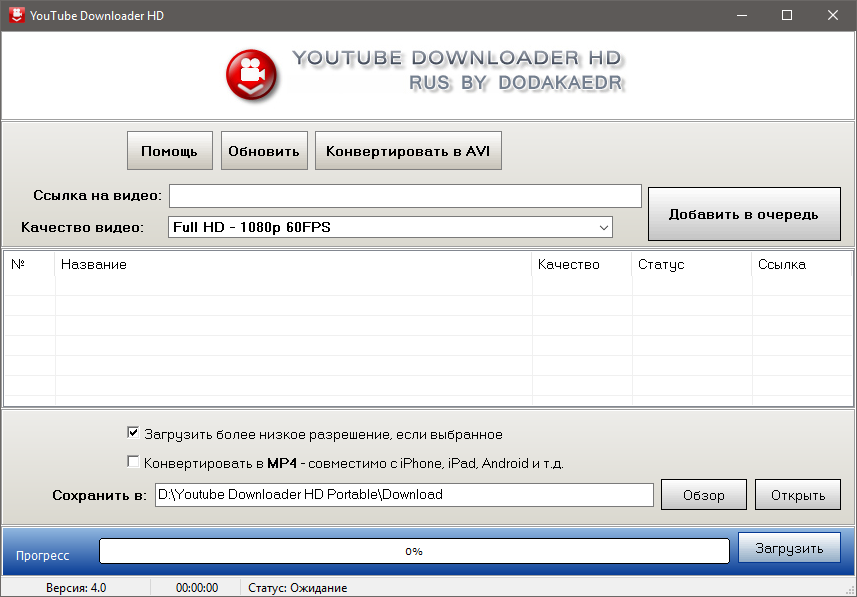Open the Помощь help button
857x597 pixels.
pyautogui.click(x=169, y=151)
